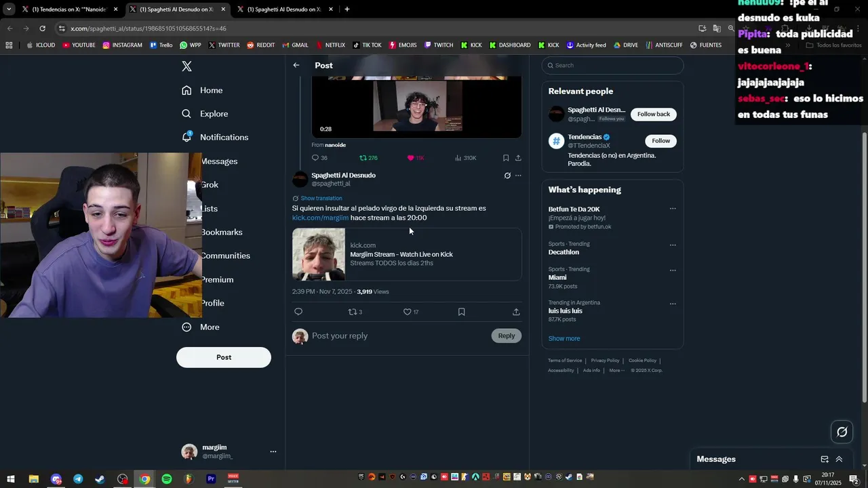
Task: Open the Margiim Stream link card thumbnail
Action: [319, 254]
